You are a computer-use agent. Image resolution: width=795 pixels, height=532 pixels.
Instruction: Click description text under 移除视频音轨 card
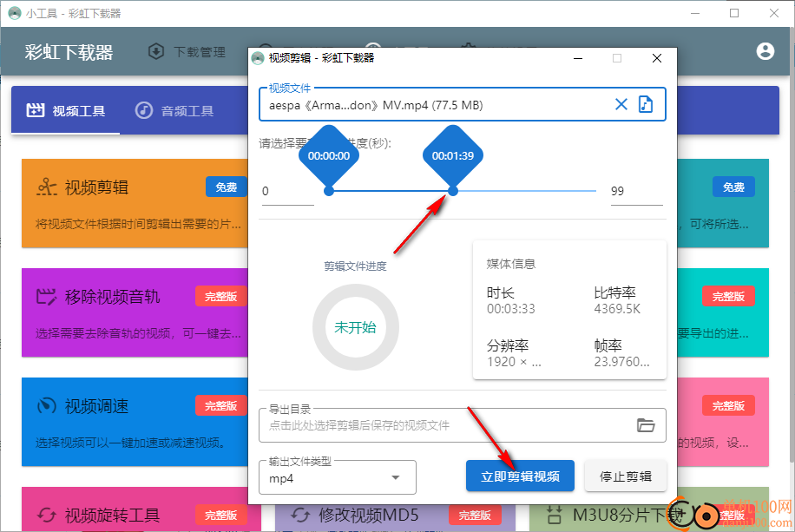click(x=138, y=333)
